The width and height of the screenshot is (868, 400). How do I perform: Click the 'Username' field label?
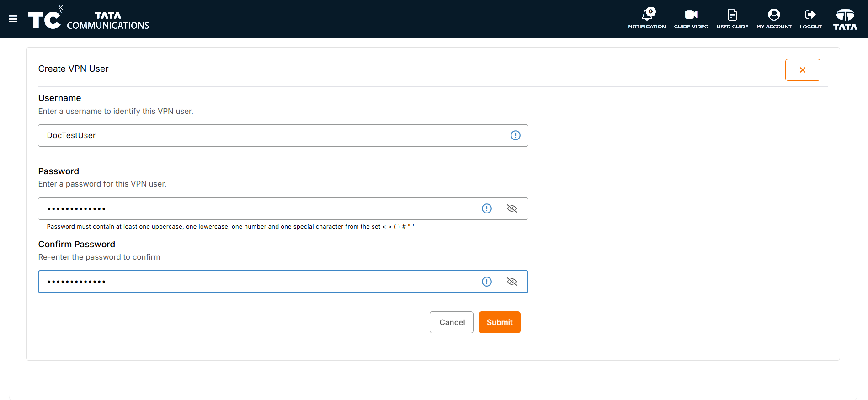(59, 98)
